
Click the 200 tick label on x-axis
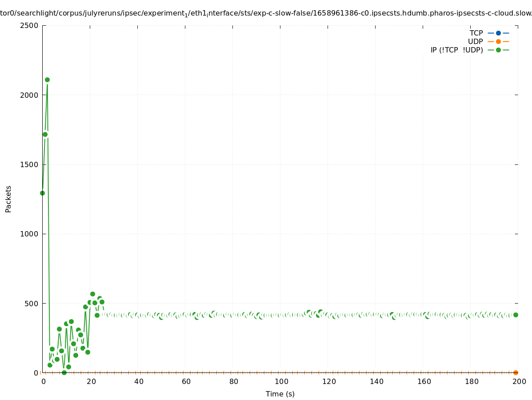click(x=519, y=381)
